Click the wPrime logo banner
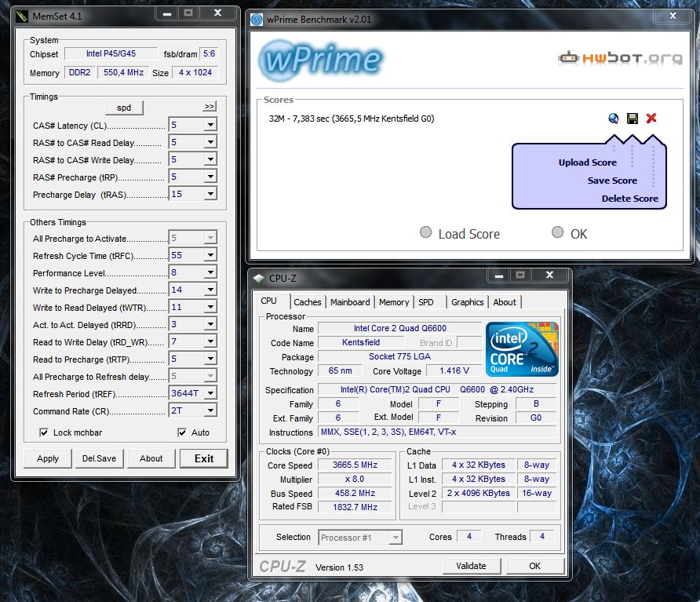This screenshot has width=700, height=602. (x=322, y=60)
